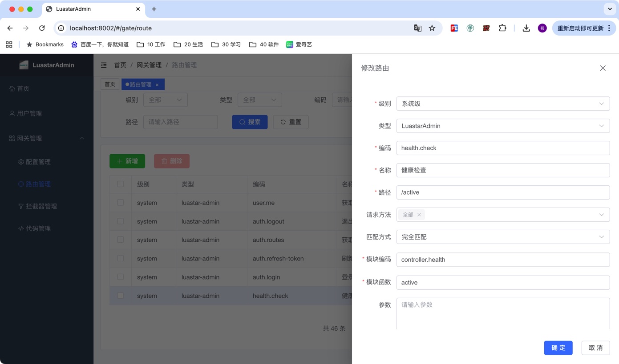This screenshot has width=619, height=364.
Task: Select 代码管理 in the sidebar
Action: pos(47,228)
